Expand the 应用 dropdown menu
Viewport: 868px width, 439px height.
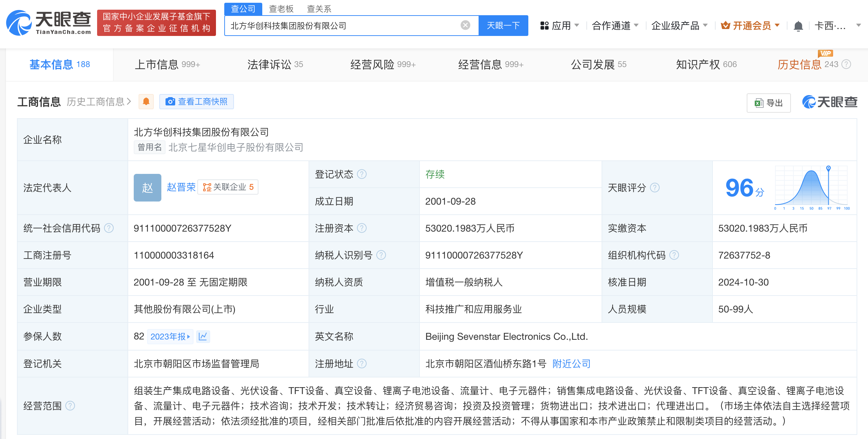560,26
